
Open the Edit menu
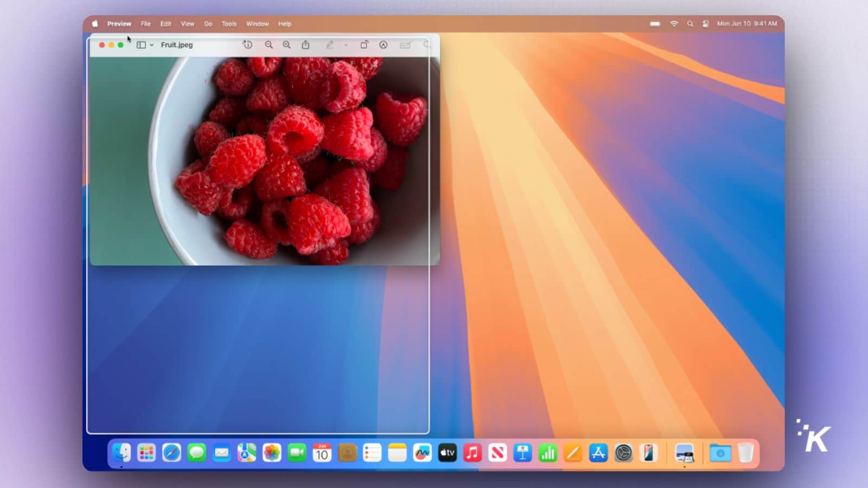click(166, 24)
